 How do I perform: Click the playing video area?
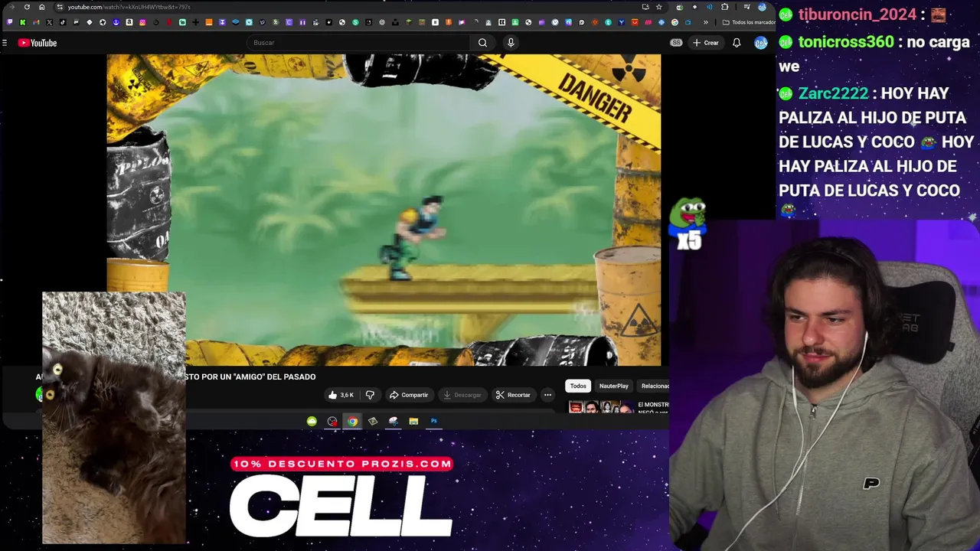pos(384,210)
